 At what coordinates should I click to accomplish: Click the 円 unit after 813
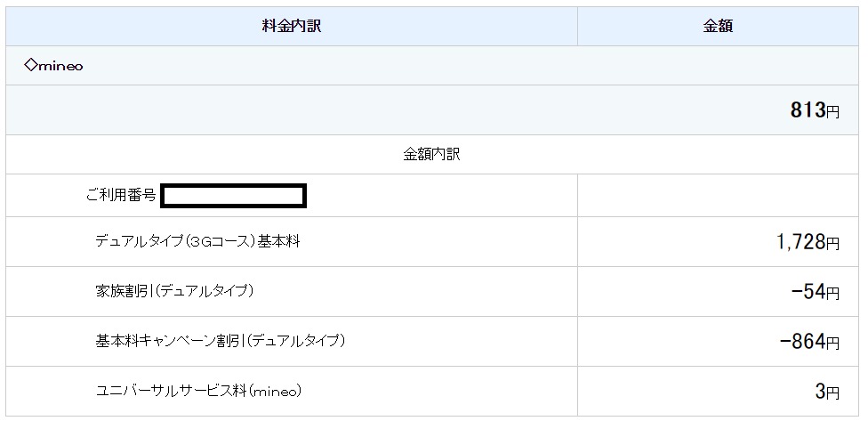click(832, 112)
